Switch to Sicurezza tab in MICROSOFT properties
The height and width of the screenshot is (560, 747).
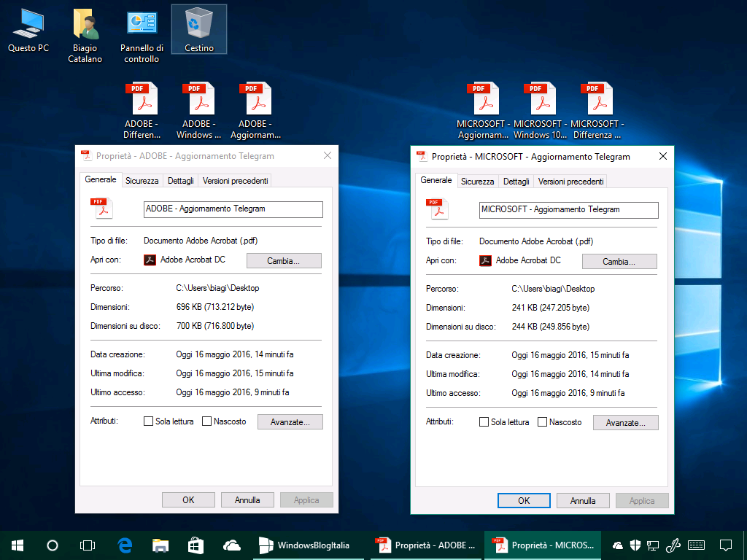477,182
